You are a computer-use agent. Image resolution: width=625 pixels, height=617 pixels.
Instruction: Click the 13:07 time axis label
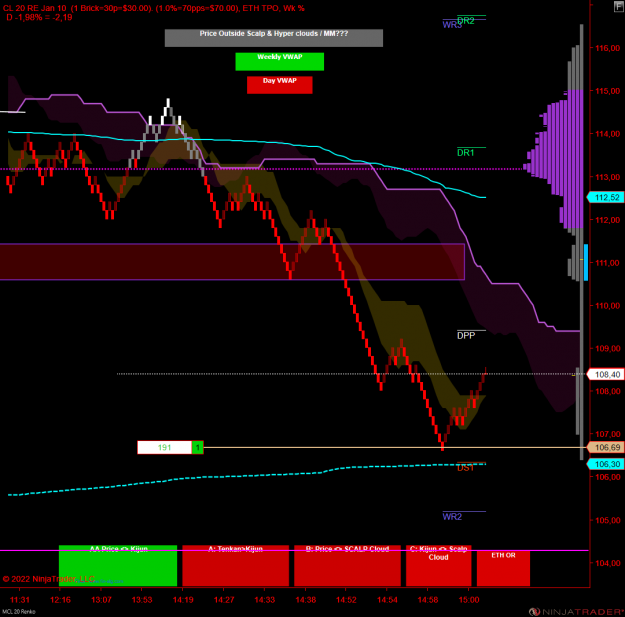coord(101,600)
